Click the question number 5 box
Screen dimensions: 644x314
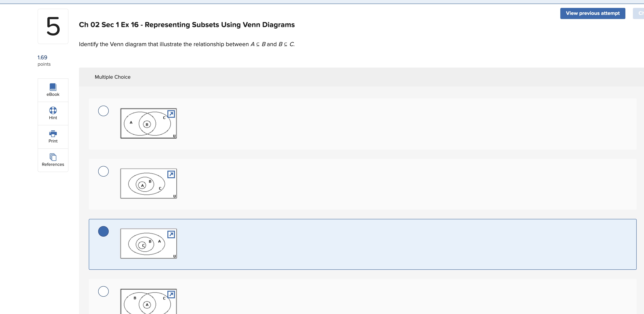53,26
